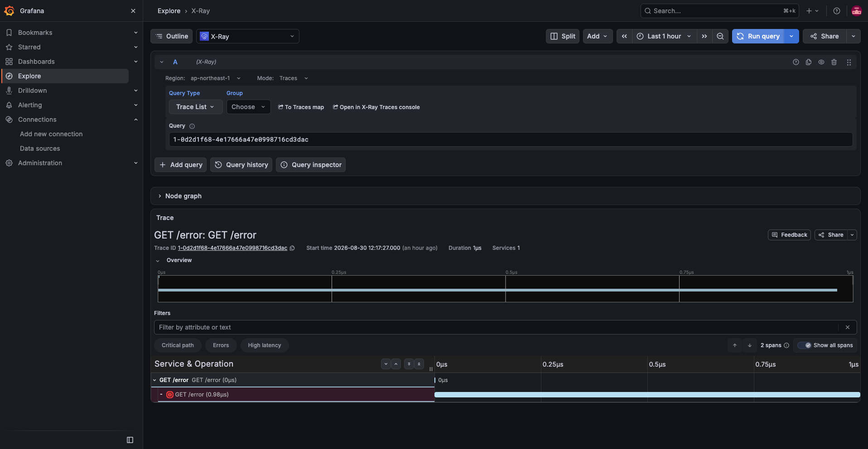Go to the previous matching span arrow
868x449 pixels.
pos(735,345)
